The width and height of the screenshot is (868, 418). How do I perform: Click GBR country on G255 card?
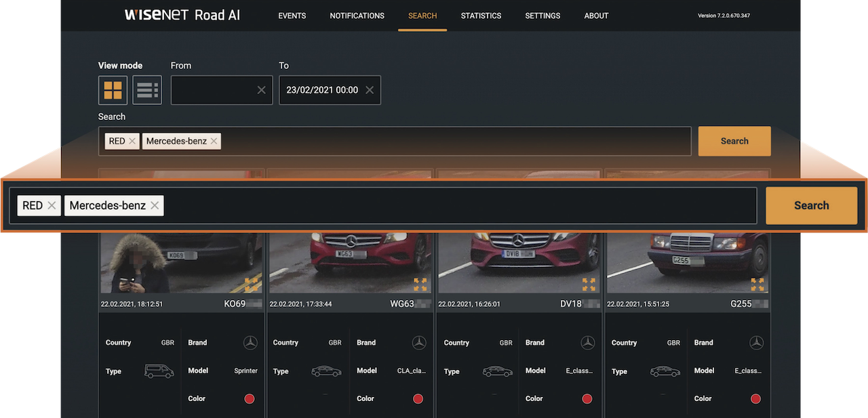[673, 343]
